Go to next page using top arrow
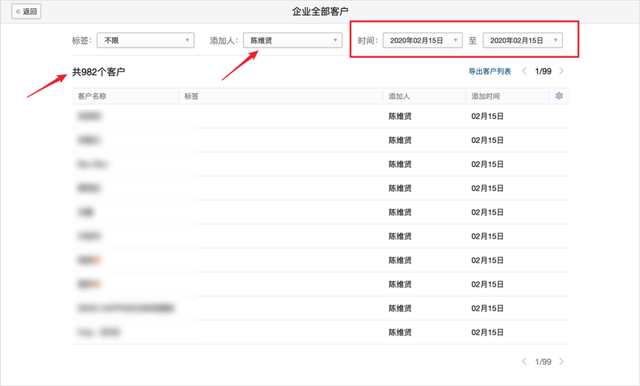Screen dimensions: 640x386 coord(562,71)
